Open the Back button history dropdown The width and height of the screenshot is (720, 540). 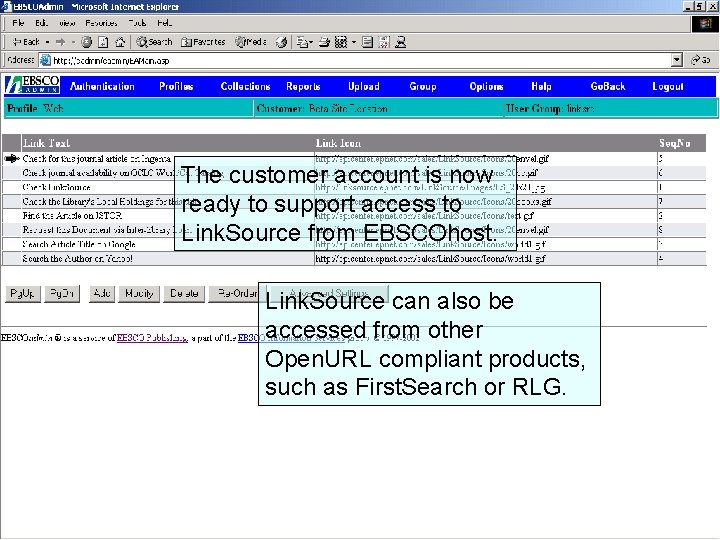tap(47, 42)
